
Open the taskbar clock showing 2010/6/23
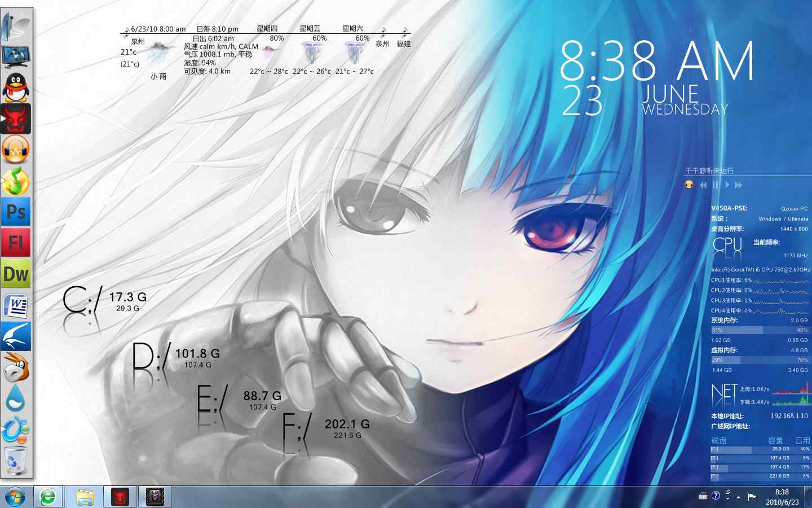pyautogui.click(x=782, y=497)
